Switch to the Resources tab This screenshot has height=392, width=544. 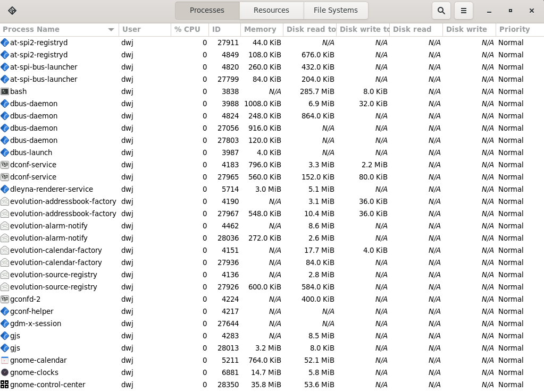pyautogui.click(x=271, y=10)
